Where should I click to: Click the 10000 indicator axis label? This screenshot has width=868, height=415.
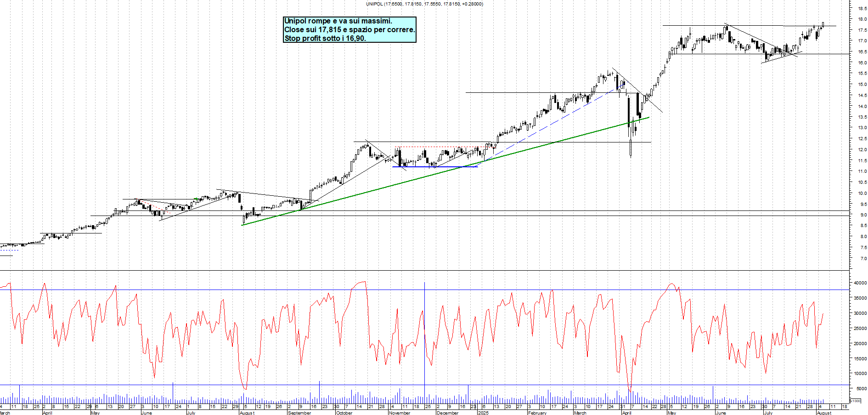click(860, 374)
